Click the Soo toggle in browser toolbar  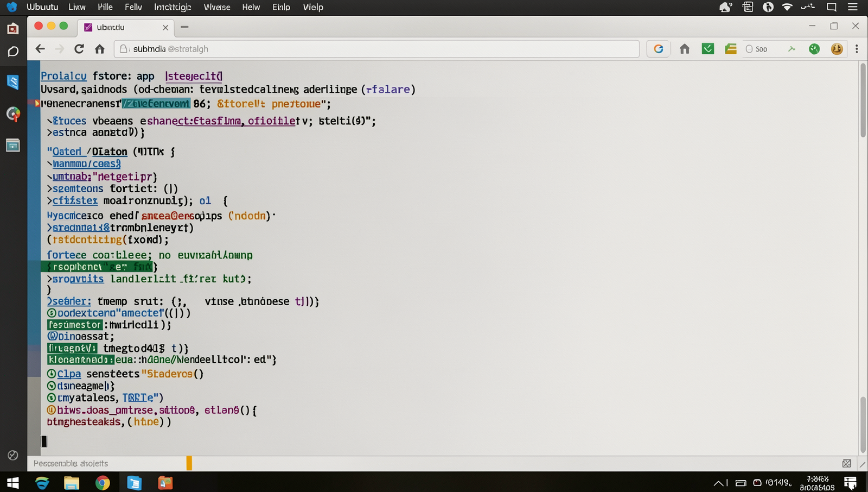tap(756, 49)
